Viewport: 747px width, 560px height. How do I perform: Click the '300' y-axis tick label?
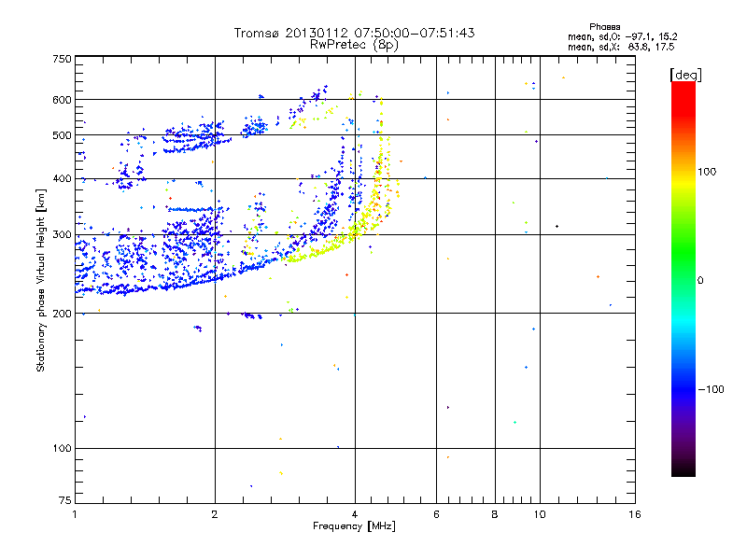tap(62, 234)
